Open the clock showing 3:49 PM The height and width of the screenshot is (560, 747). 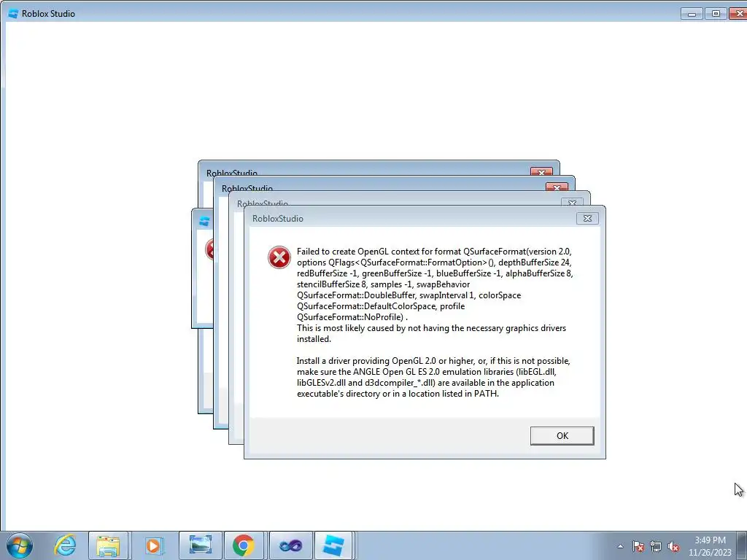710,546
